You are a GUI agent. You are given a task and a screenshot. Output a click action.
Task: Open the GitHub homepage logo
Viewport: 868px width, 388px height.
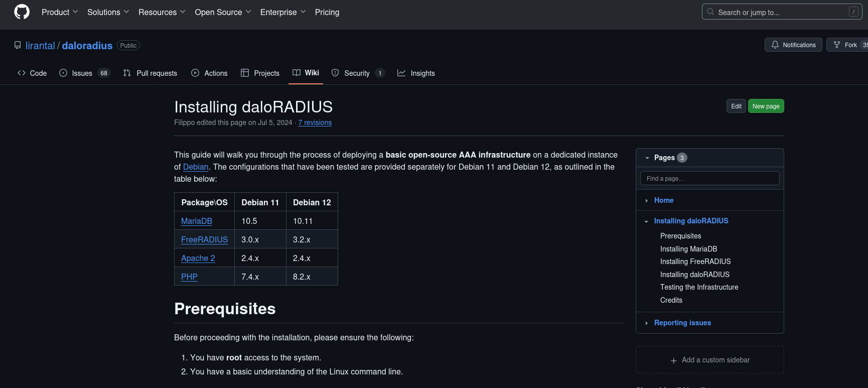coord(22,12)
